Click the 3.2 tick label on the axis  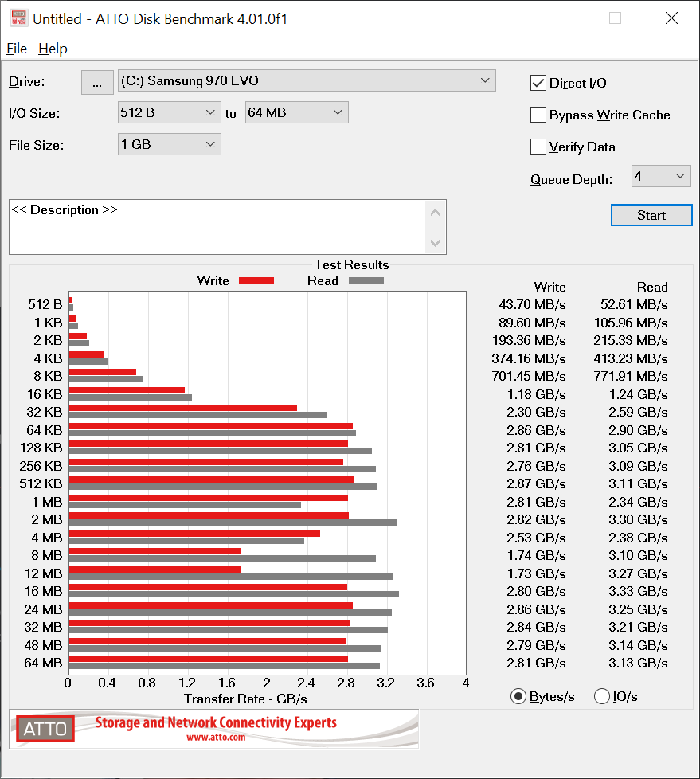385,683
